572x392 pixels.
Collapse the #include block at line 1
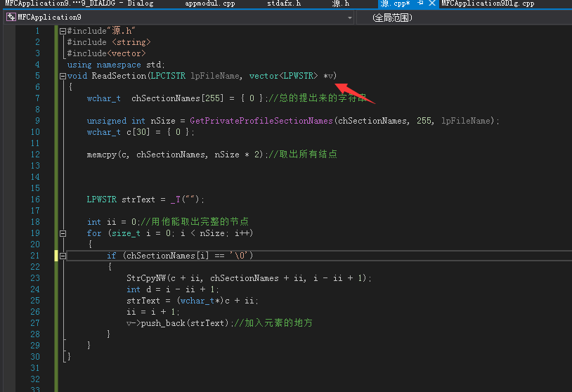(63, 32)
